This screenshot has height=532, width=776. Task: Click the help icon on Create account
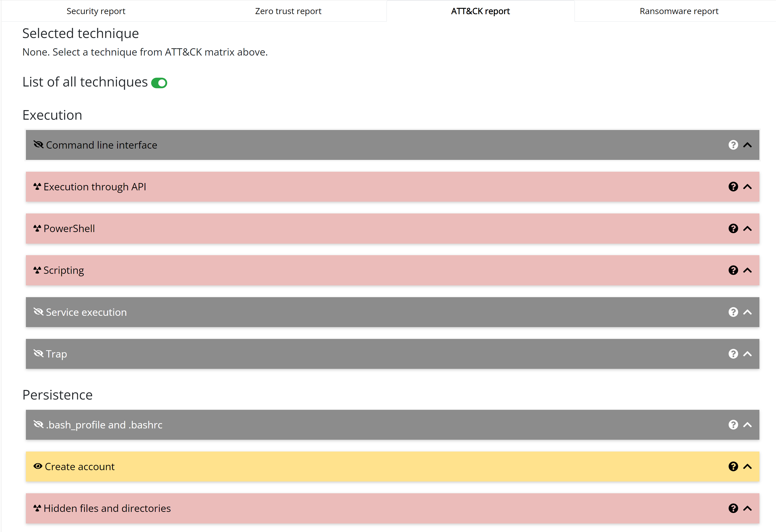click(733, 466)
